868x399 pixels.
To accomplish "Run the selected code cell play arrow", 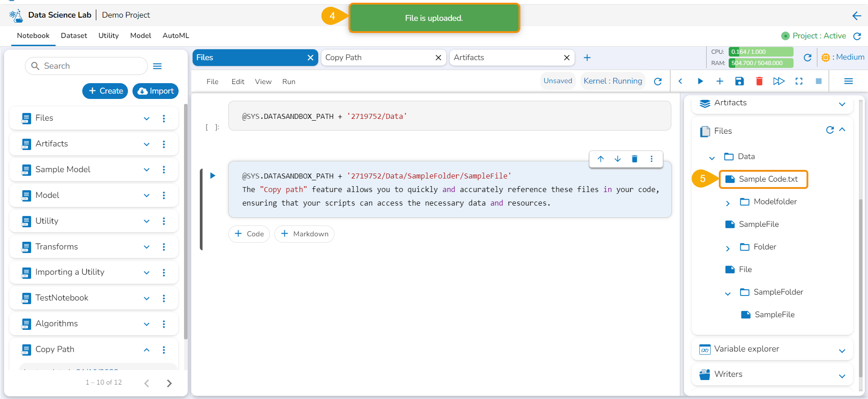I will tap(212, 176).
